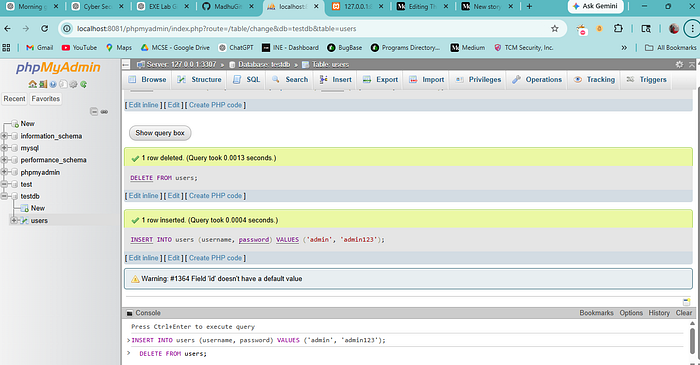Open the Insert tab
700x365 pixels.
tap(336, 79)
